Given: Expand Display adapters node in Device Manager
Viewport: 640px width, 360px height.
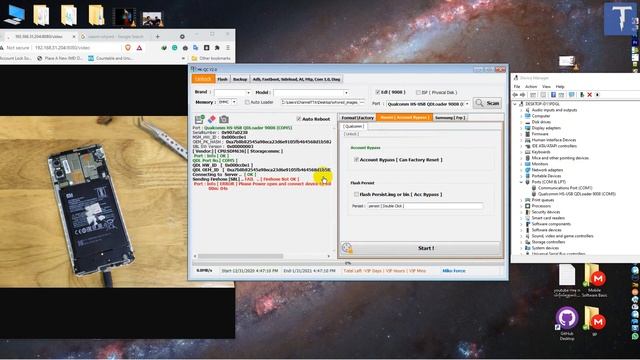Looking at the screenshot, I should [x=521, y=128].
